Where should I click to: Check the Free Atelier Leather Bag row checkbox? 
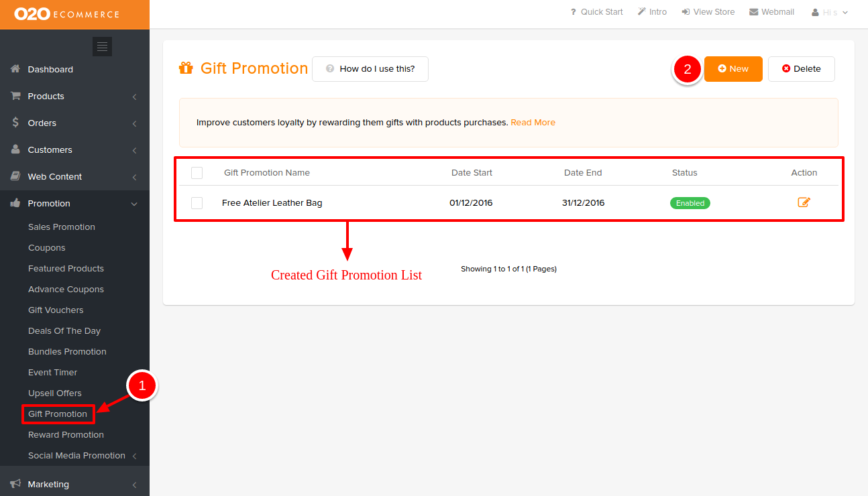[197, 202]
